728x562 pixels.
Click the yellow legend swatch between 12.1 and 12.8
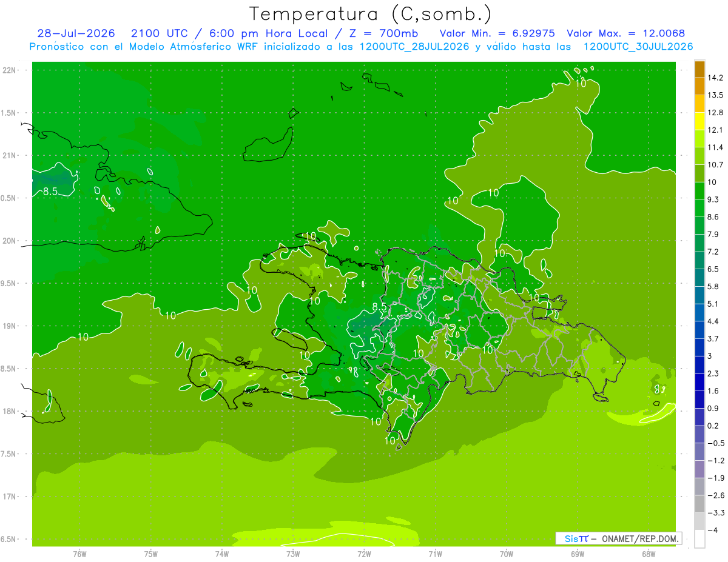(699, 121)
